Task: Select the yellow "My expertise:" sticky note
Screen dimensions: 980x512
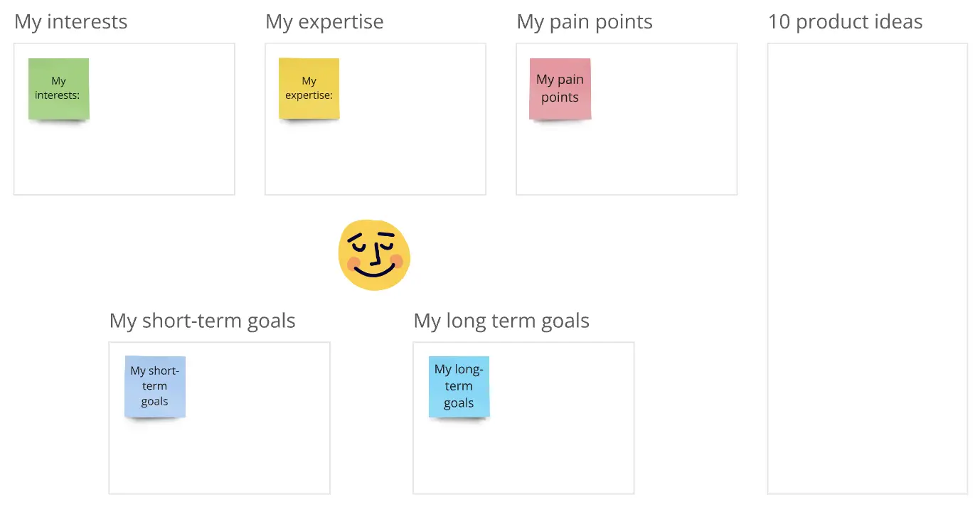Action: pyautogui.click(x=309, y=89)
